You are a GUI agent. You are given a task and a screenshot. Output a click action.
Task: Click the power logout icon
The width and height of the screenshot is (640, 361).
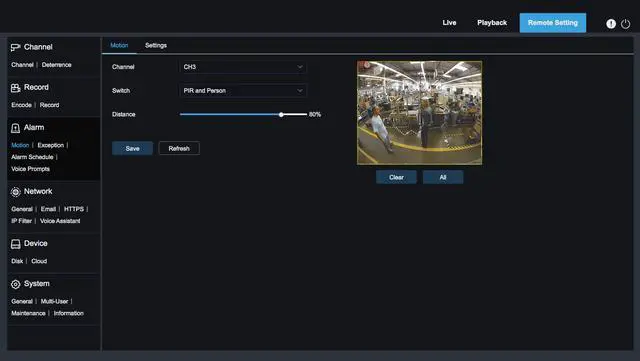(x=625, y=24)
